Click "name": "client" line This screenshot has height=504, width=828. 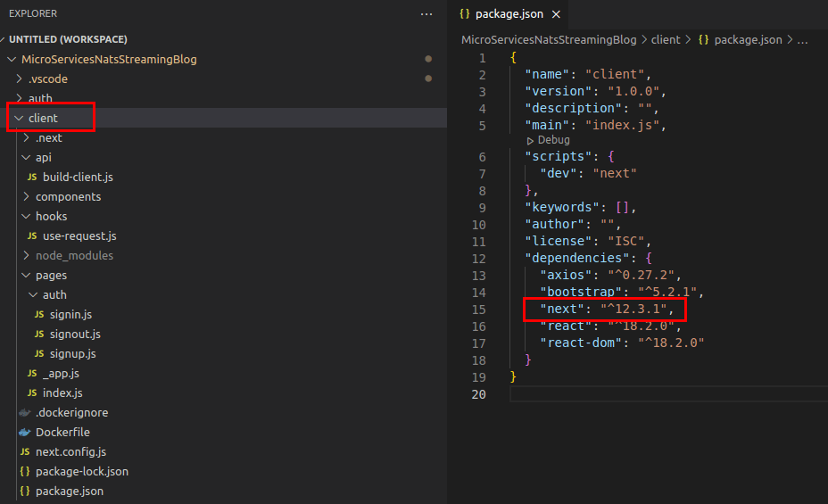[x=588, y=74]
